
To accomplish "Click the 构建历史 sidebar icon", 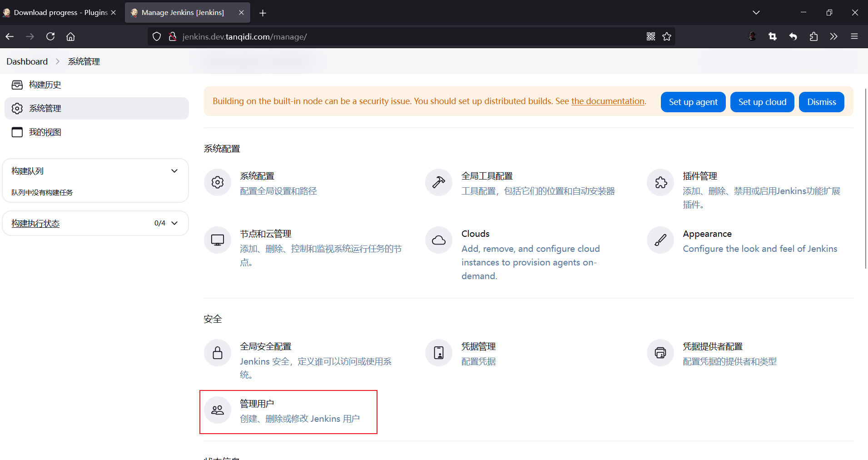I will pyautogui.click(x=17, y=85).
